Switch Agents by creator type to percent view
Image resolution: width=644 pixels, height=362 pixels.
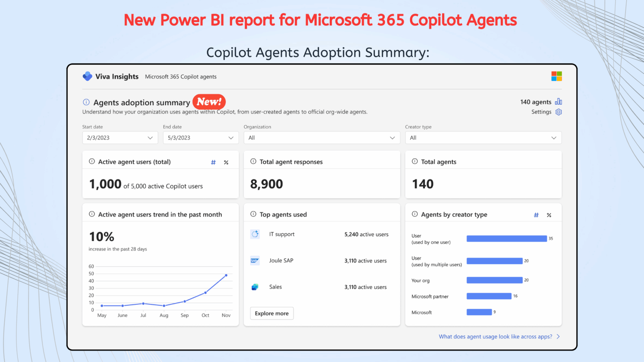click(549, 215)
